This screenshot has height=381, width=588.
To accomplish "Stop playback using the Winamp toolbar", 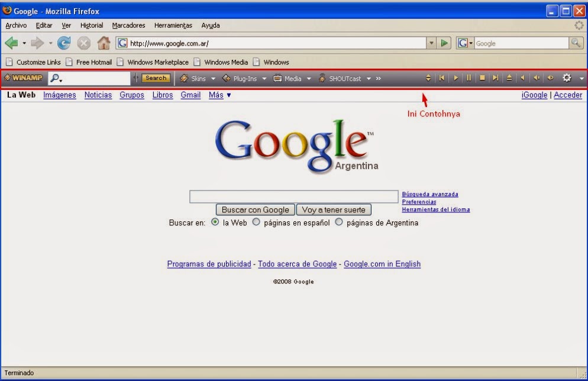I will pos(482,78).
